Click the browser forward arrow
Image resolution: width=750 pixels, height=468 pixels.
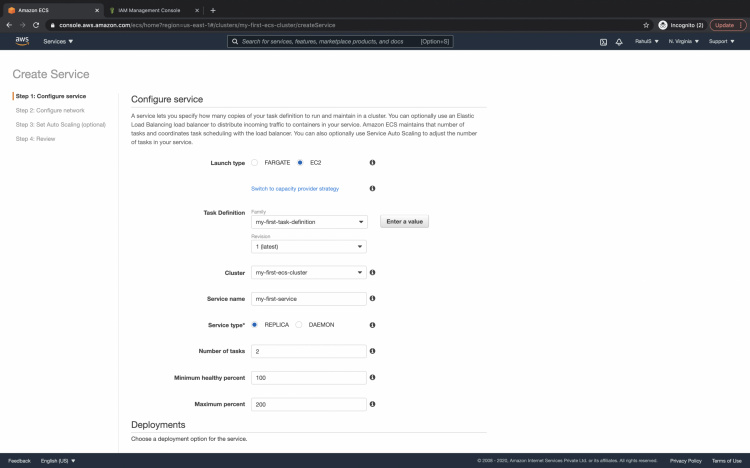(22, 25)
